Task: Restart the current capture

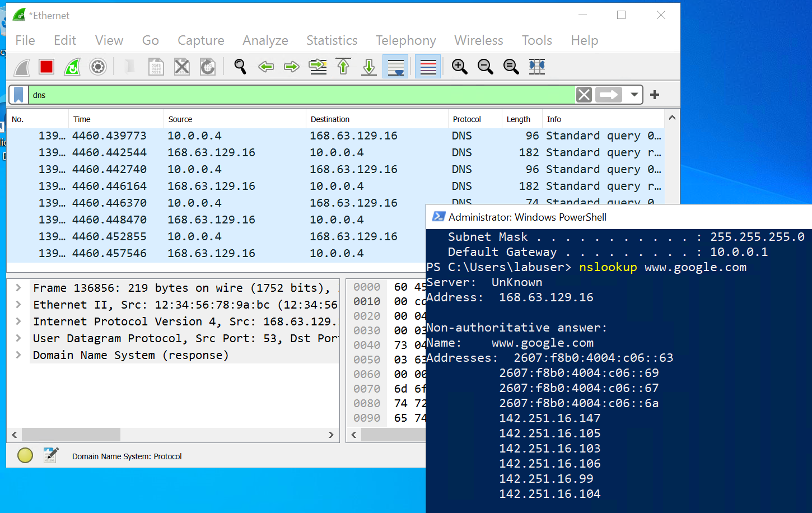Action: coord(72,66)
